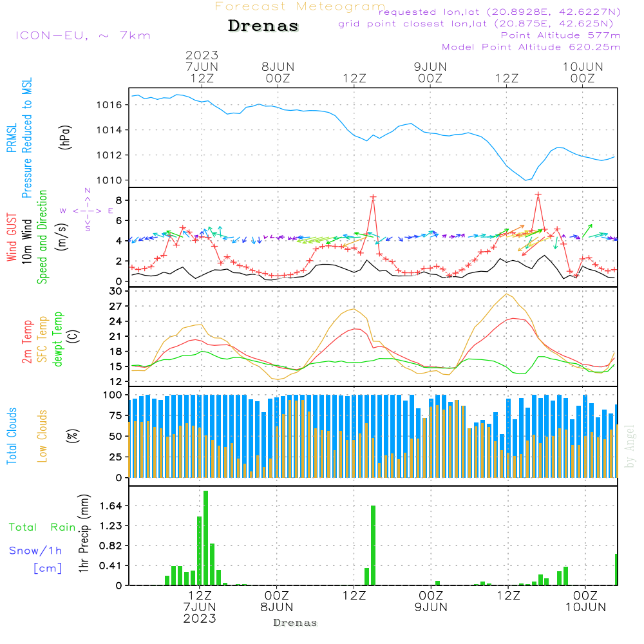The image size is (644, 644).
Task: Click the 1.64 precipitation axis value
Action: click(x=111, y=506)
